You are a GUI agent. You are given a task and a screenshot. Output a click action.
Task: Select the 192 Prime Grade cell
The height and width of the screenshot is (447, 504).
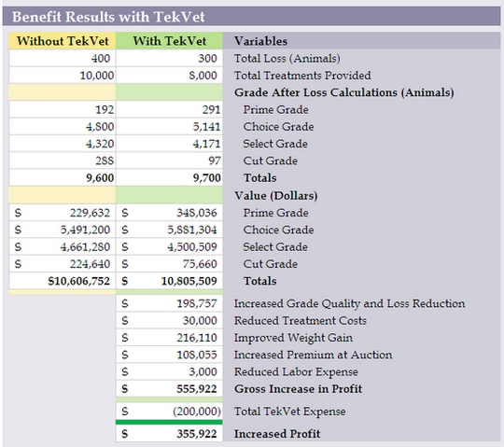coord(63,109)
